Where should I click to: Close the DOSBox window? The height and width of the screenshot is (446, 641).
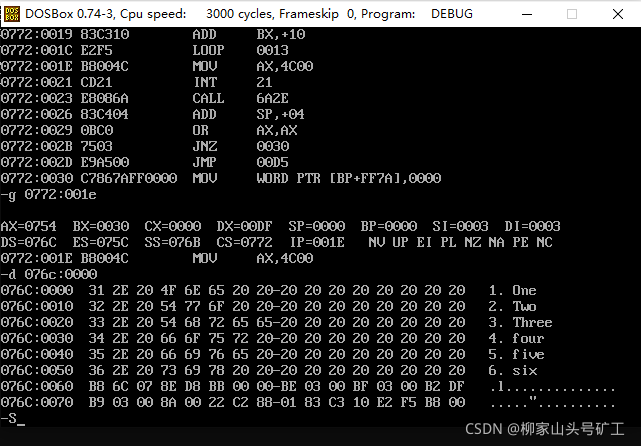[x=618, y=14]
